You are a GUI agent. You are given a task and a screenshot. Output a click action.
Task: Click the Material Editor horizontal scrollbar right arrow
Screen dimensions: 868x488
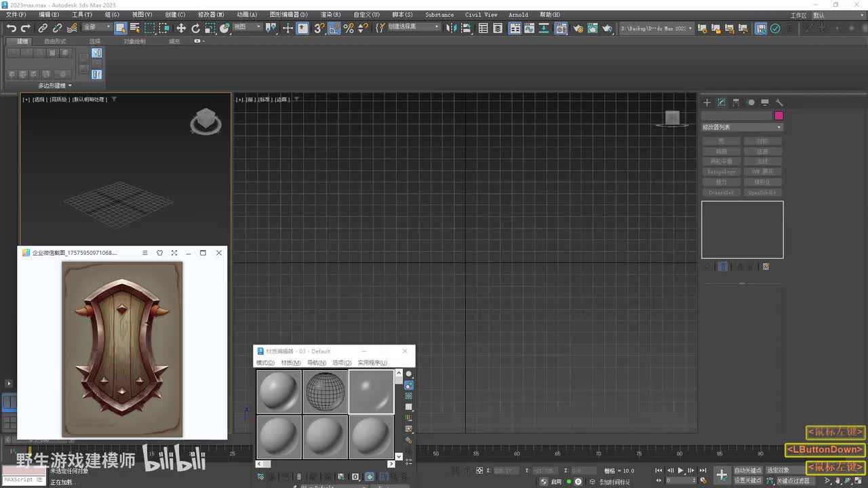[391, 464]
